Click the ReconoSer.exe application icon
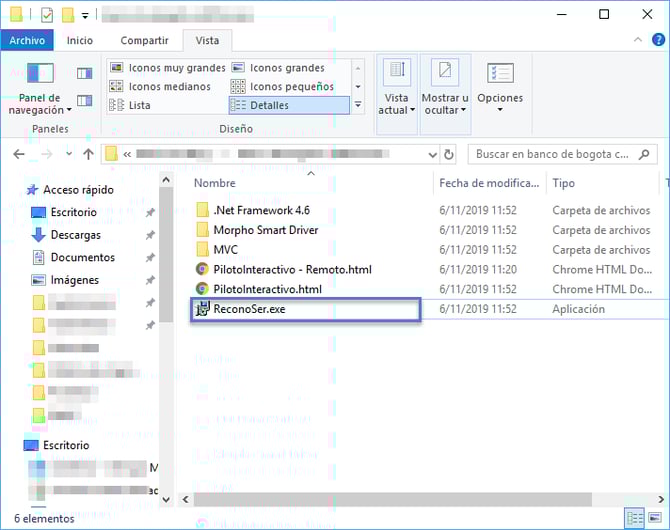 click(202, 309)
